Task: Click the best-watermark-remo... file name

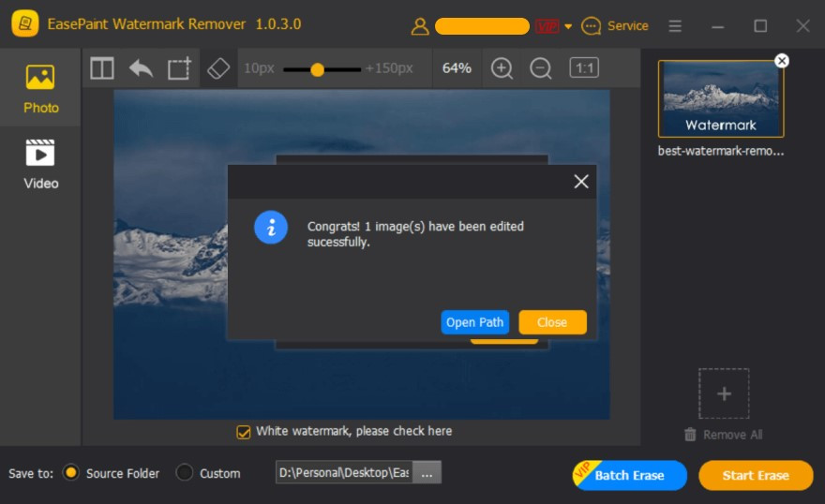Action: [721, 152]
